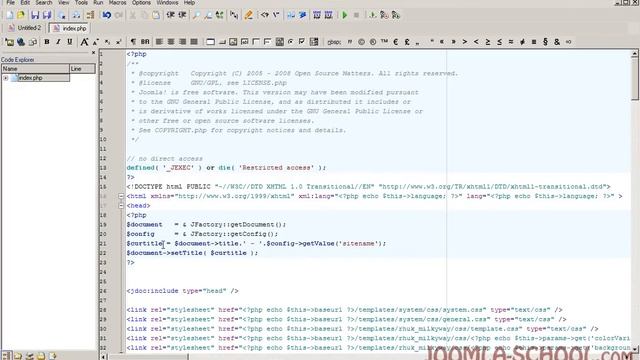
Task: Click the Paste clipboard icon
Action: [156, 16]
